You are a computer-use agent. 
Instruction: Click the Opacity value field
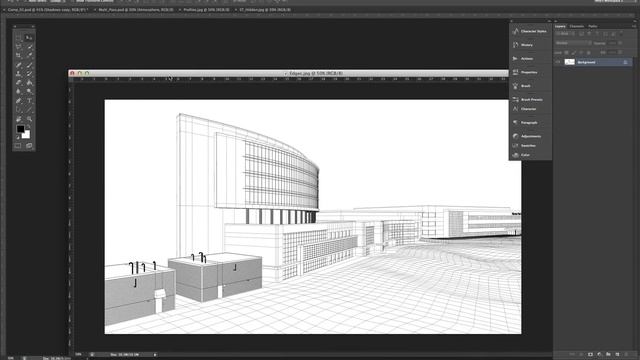coord(612,43)
